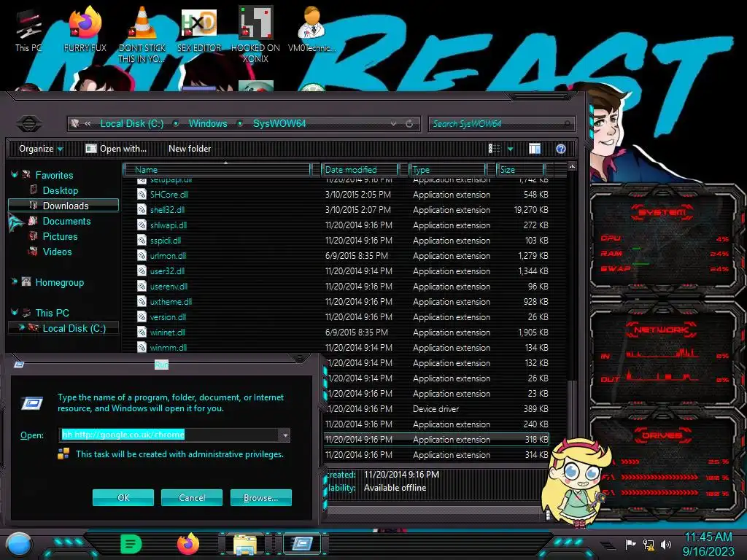Viewport: 747px width, 560px height.
Task: Click the Run dialog title icon
Action: (x=19, y=365)
